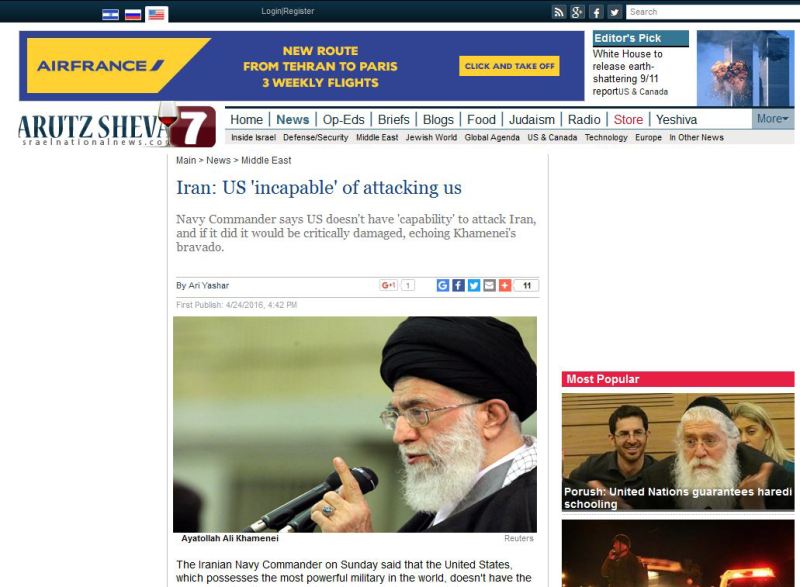800x587 pixels.
Task: Switch to the Hebrew site via Israeli flag
Action: pos(110,15)
